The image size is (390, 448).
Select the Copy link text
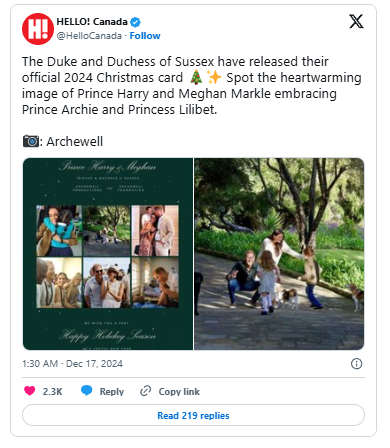point(179,391)
